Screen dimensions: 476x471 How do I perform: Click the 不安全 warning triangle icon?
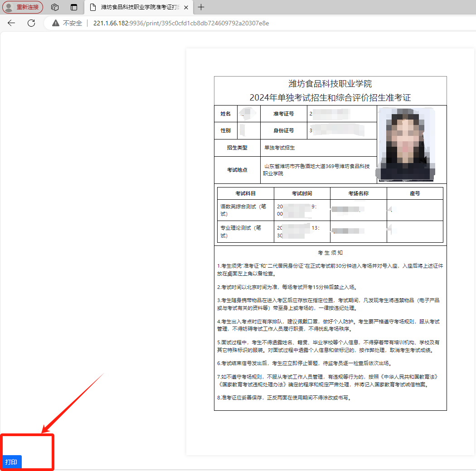tap(56, 23)
